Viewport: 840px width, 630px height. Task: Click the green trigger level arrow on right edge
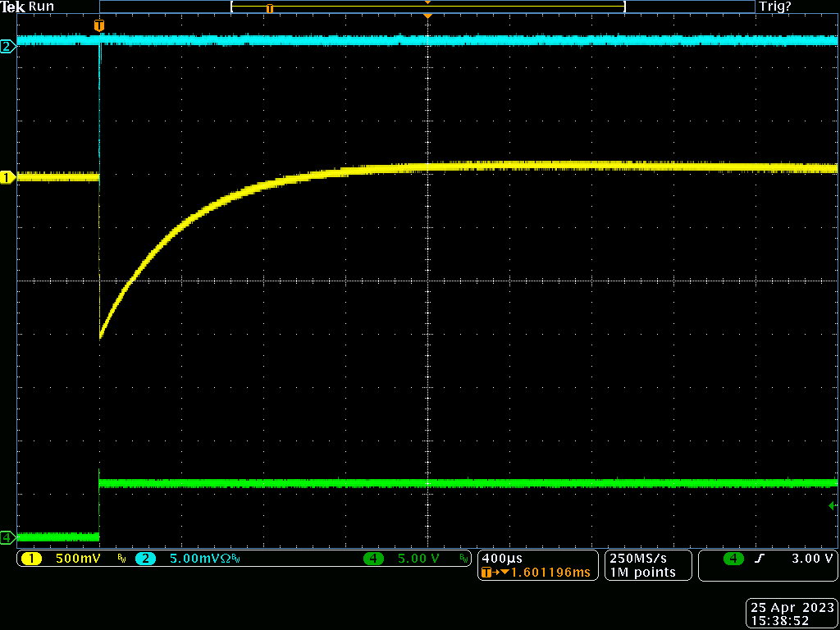833,505
